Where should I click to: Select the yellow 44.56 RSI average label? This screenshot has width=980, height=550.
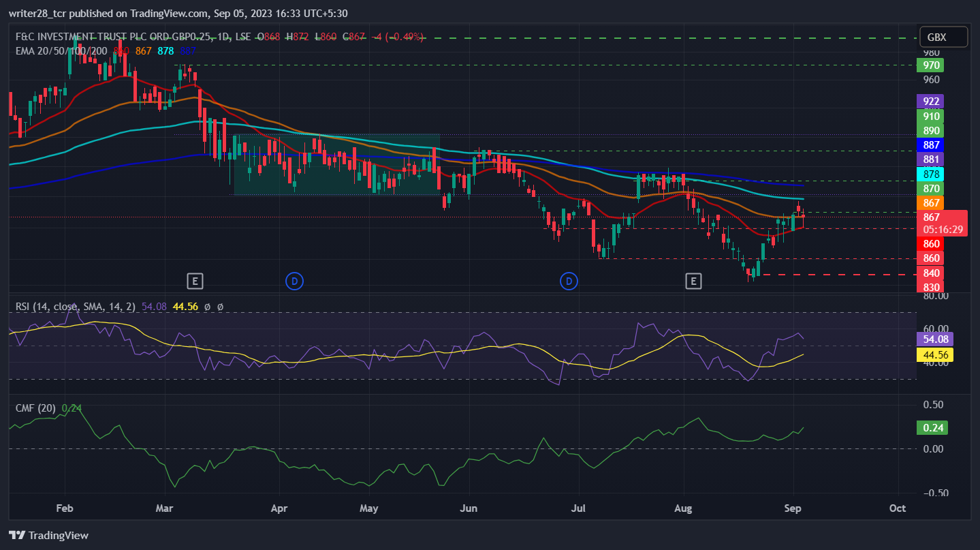[x=934, y=354]
